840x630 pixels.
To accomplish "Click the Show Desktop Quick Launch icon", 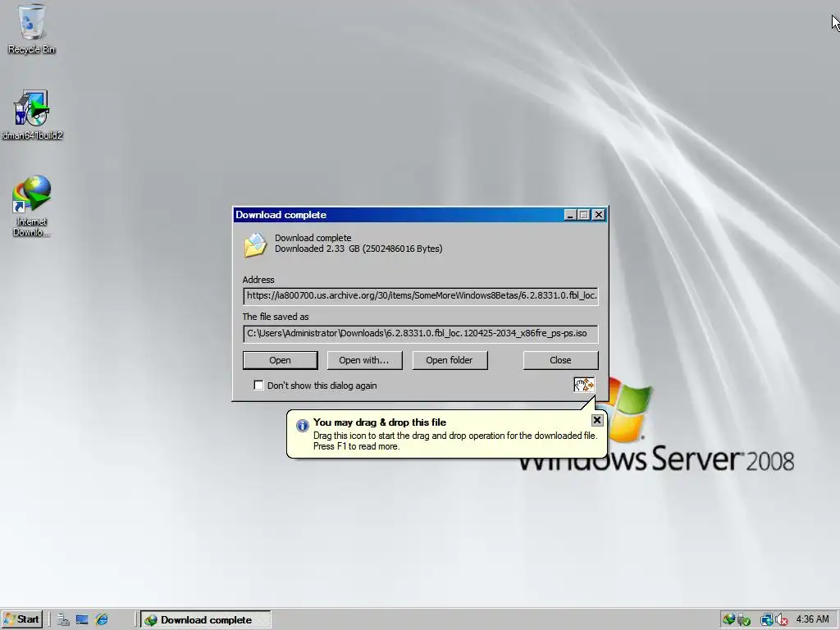I will [82, 620].
